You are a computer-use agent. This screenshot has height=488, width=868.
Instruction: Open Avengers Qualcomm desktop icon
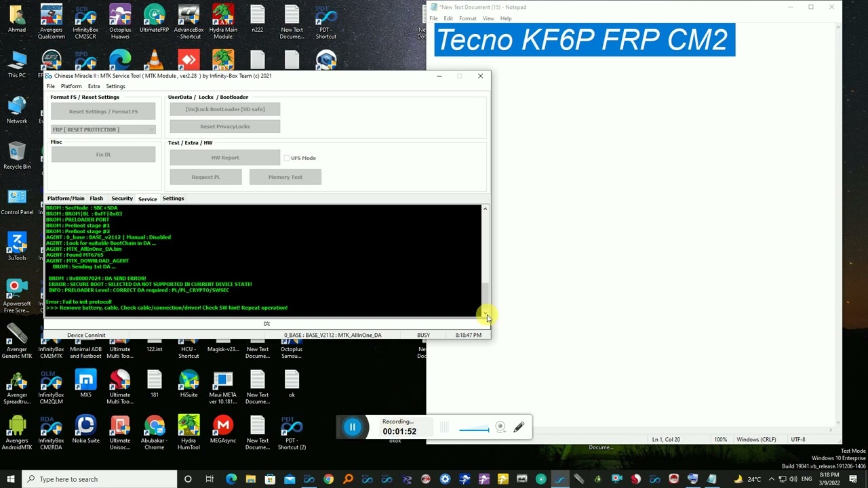tap(52, 22)
